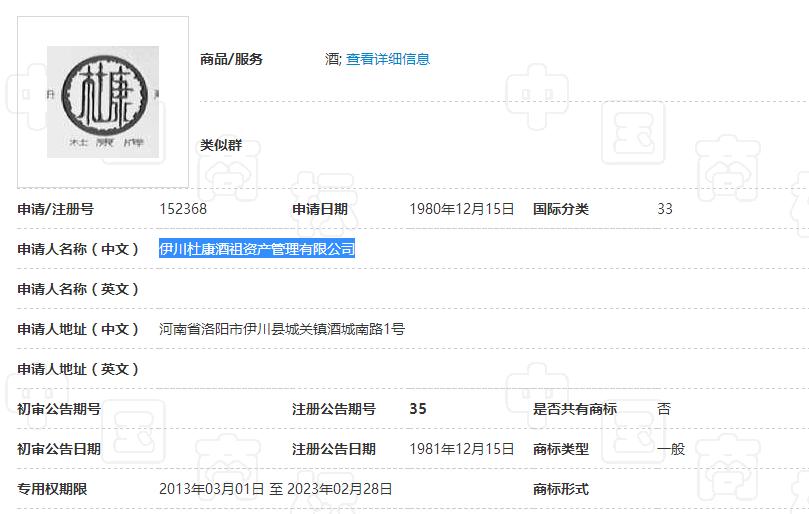Click the 国际分类 label

561,209
